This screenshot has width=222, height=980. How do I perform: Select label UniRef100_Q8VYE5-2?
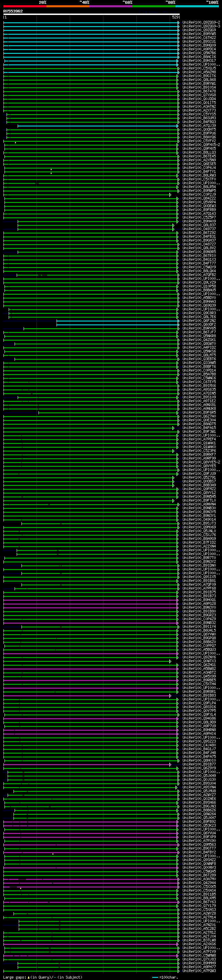pos(201,462)
